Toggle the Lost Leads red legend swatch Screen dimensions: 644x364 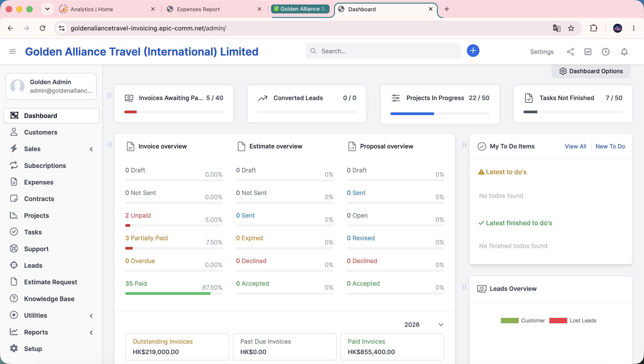[558, 320]
